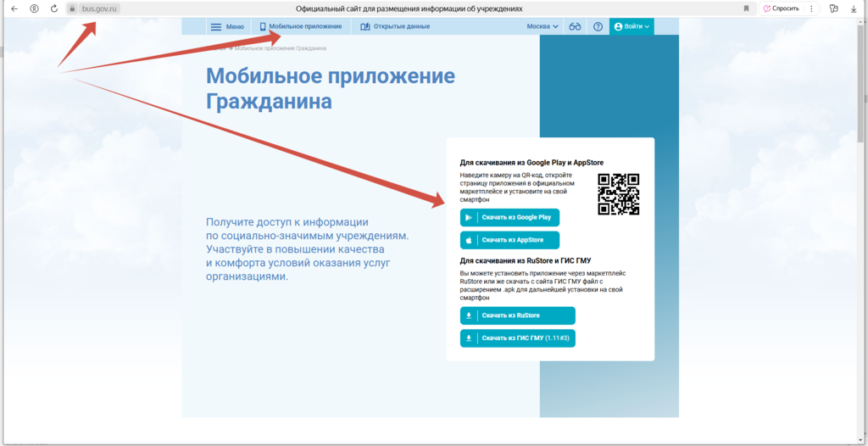Click Скачать из ГИС ГМУ button
Image resolution: width=868 pixels, height=446 pixels.
coord(517,338)
